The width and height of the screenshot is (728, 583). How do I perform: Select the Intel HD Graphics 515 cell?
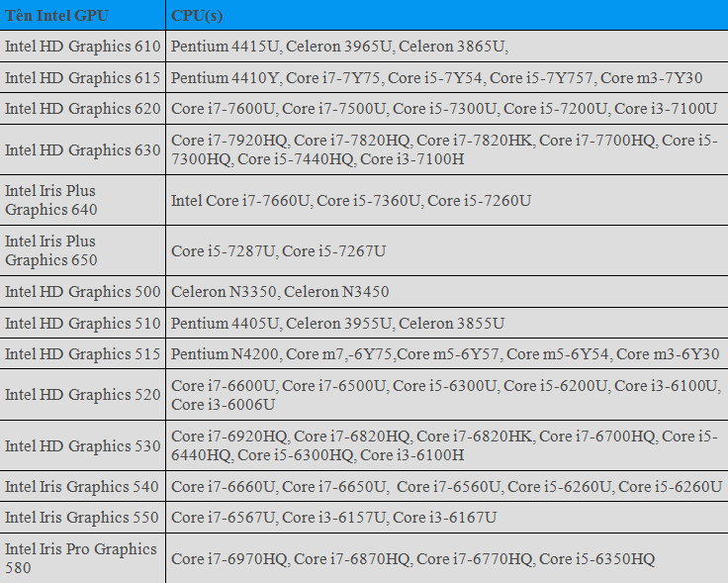point(82,354)
